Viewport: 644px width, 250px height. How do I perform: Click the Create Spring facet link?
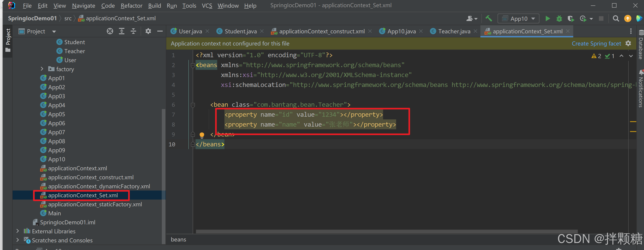tap(596, 43)
